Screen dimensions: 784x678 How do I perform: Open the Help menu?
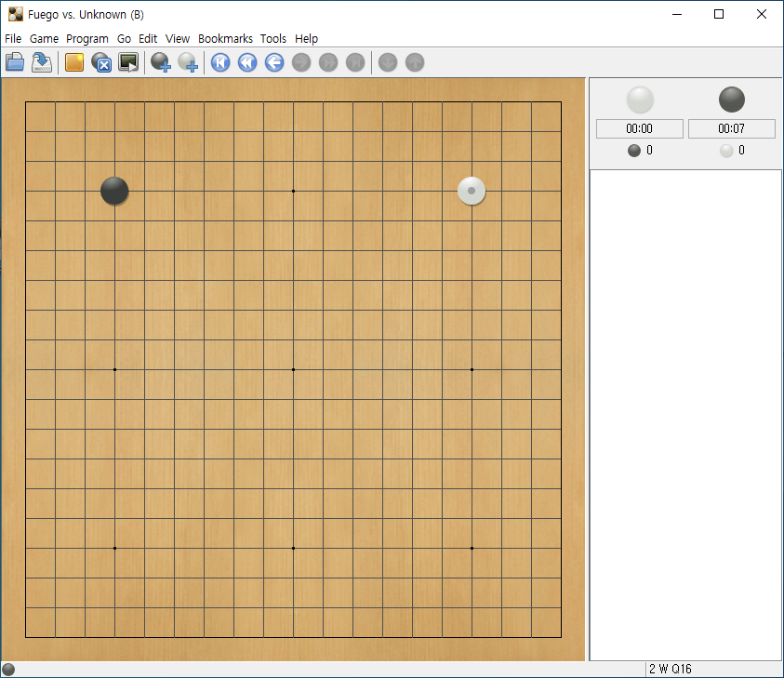307,38
